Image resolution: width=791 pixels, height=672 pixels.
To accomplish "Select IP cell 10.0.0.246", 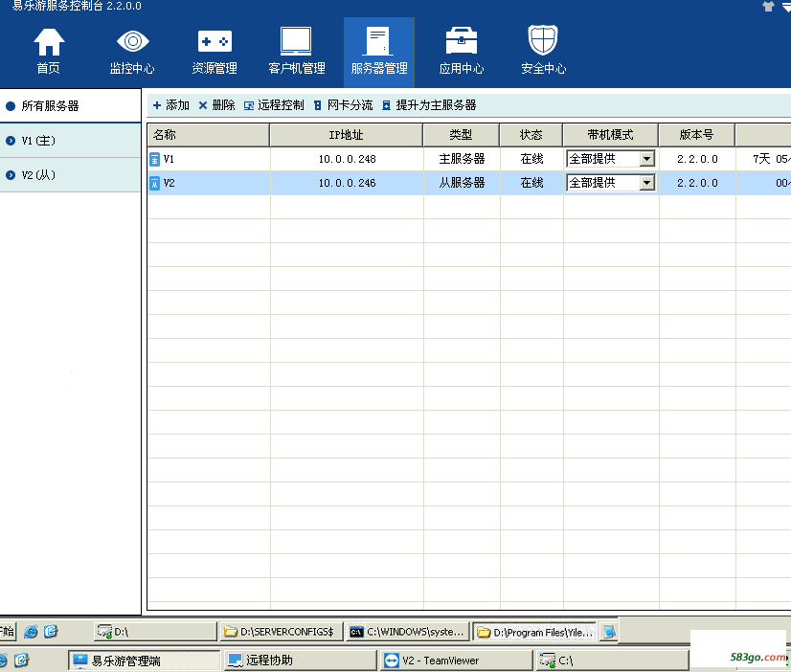I will (x=347, y=183).
